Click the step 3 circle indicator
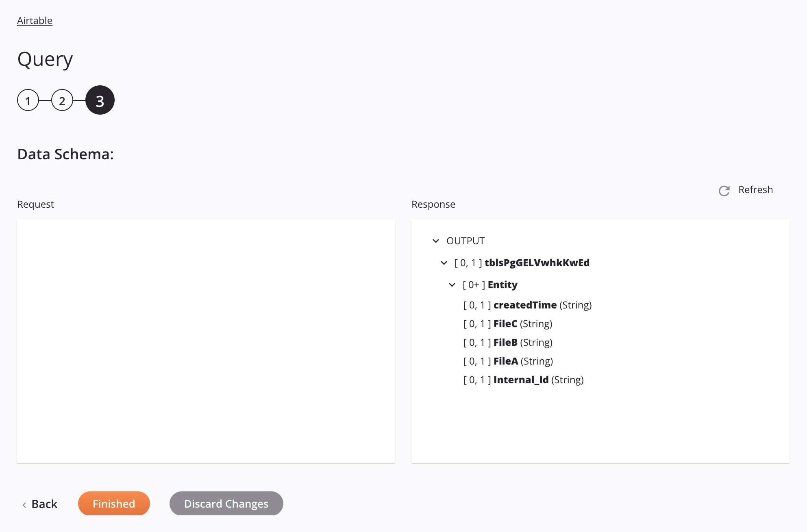The image size is (807, 532). [x=100, y=100]
